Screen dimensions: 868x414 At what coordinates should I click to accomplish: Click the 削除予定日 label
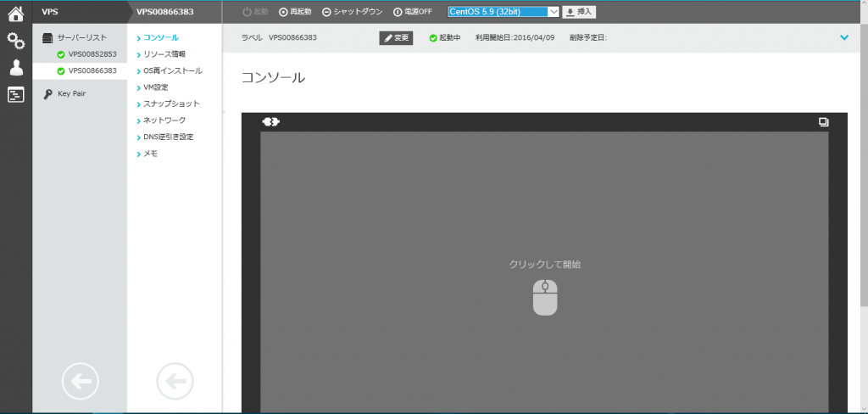[588, 37]
